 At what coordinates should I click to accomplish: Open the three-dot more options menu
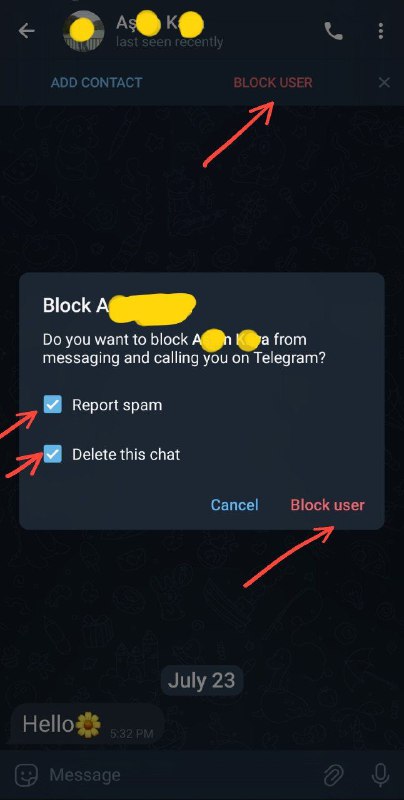tap(381, 31)
